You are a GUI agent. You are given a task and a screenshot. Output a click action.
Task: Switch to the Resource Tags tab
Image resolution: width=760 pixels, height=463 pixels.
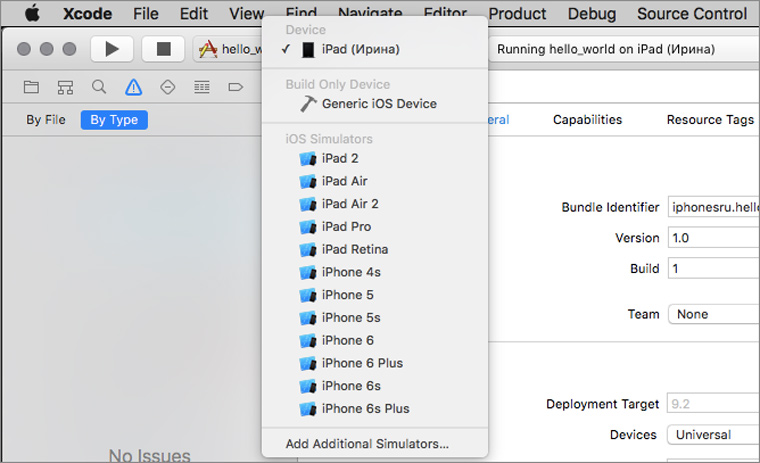(711, 120)
